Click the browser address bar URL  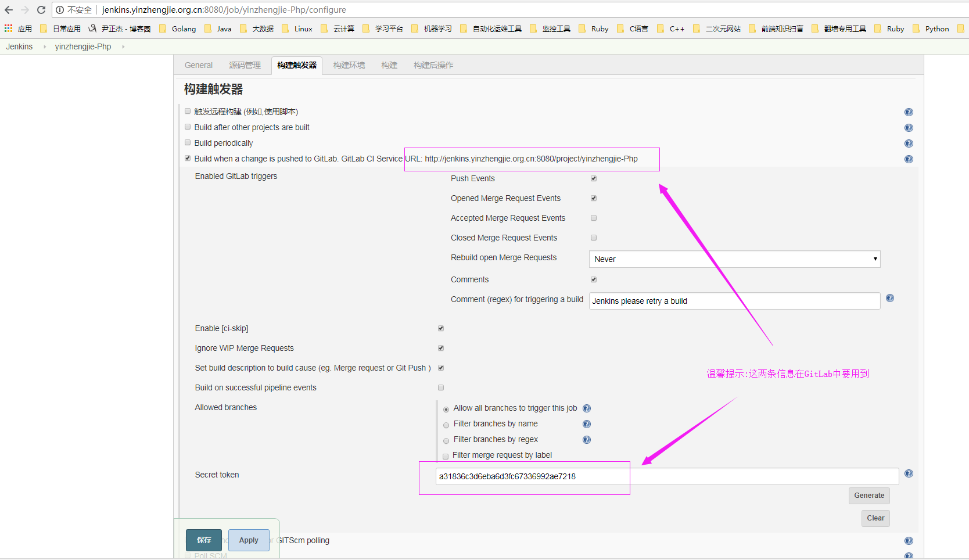coord(224,10)
